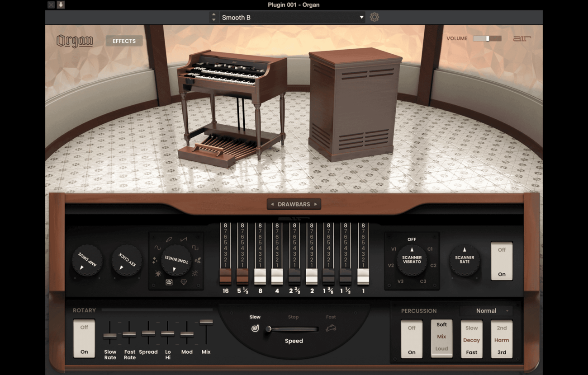The height and width of the screenshot is (375, 588).
Task: Click the SCANNER VIBRATO knob
Action: click(x=412, y=260)
